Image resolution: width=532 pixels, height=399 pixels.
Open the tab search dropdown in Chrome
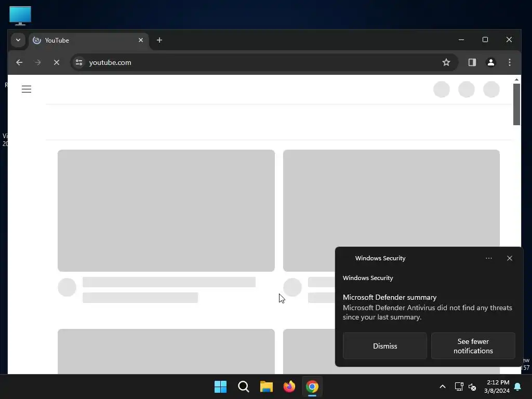(x=18, y=40)
